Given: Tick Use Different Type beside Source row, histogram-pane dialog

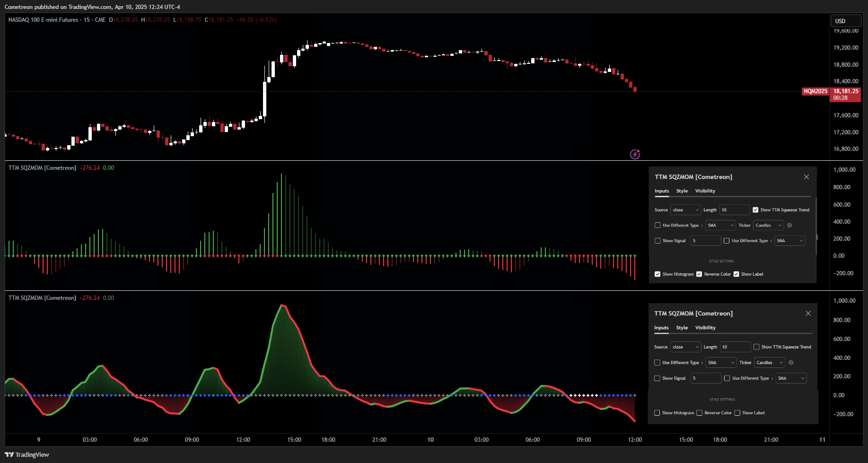Looking at the screenshot, I should tap(658, 226).
